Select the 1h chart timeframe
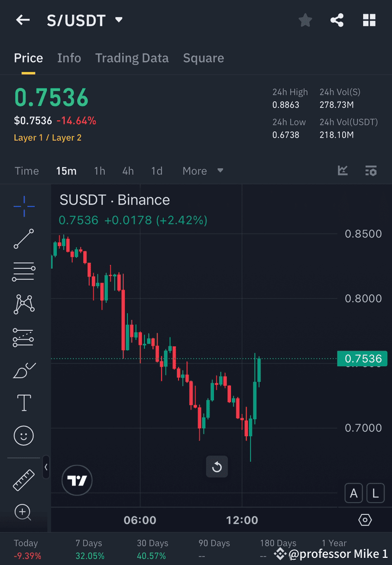Screen dimensions: 392x565 pyautogui.click(x=99, y=171)
